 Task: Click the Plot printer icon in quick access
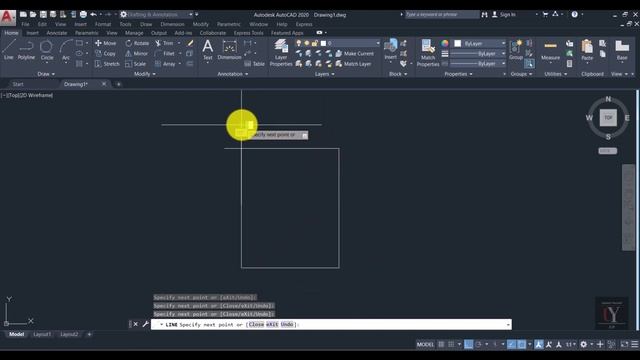(83, 15)
